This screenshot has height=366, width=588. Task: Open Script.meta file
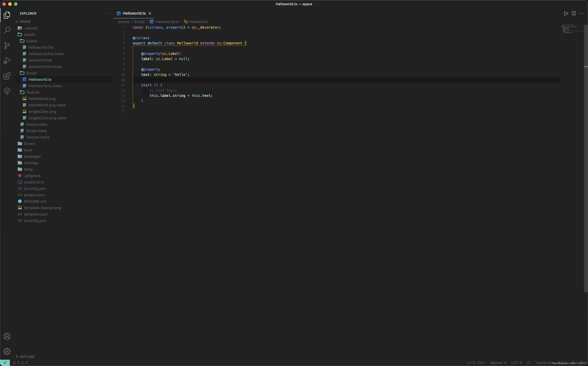coord(36,131)
